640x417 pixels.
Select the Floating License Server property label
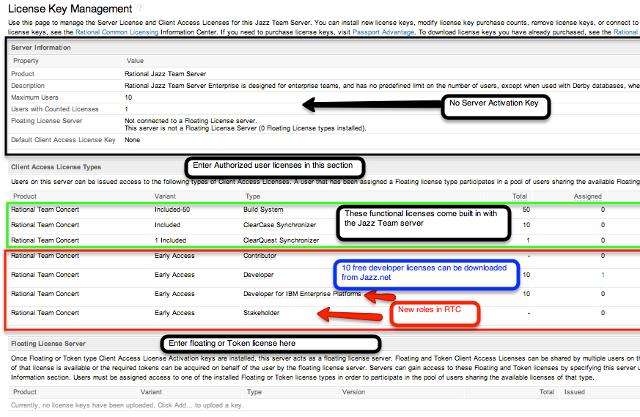pos(47,121)
